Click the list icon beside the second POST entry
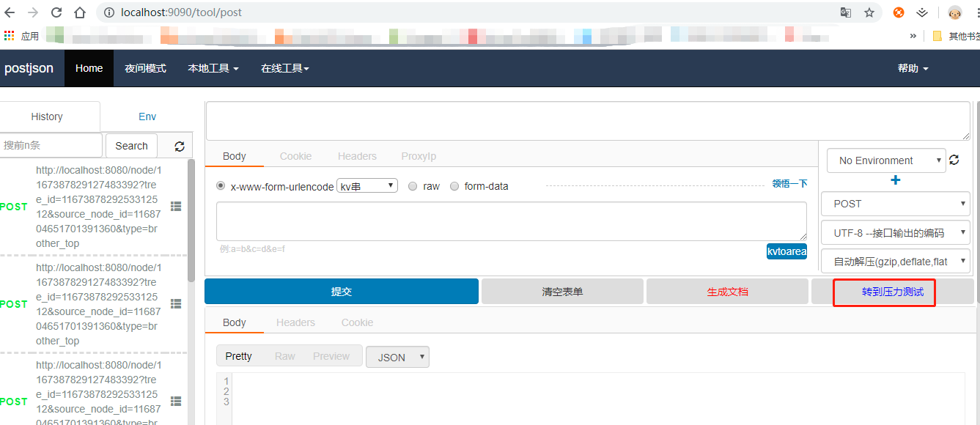 tap(176, 303)
